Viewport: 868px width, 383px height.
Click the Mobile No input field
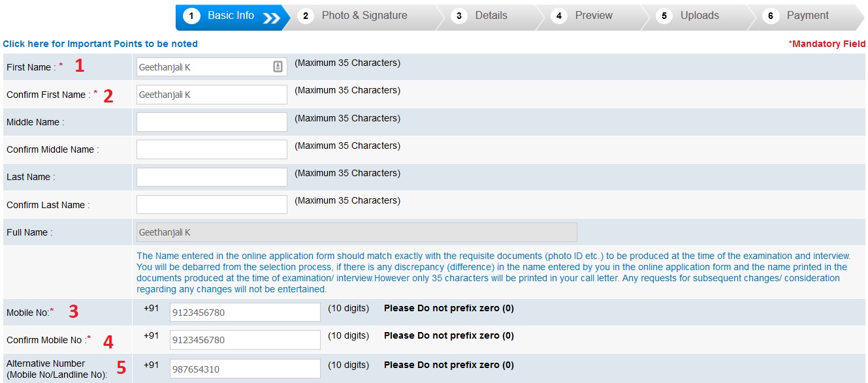(245, 313)
